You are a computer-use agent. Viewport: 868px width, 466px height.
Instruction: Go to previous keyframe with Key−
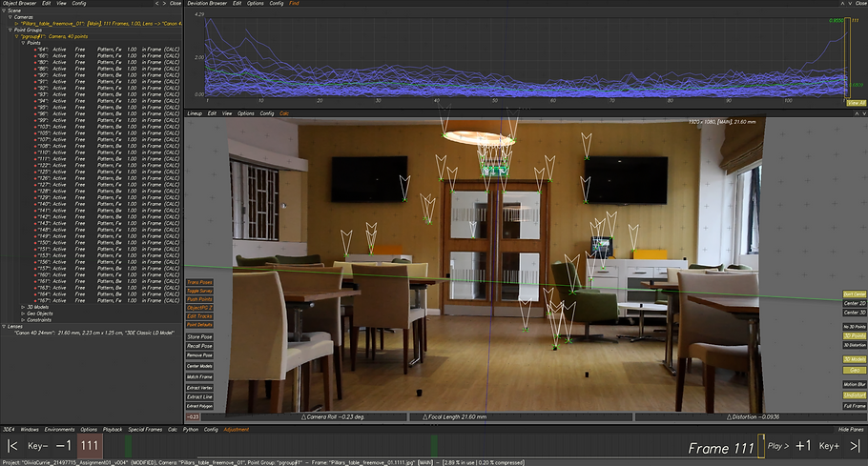(37, 446)
